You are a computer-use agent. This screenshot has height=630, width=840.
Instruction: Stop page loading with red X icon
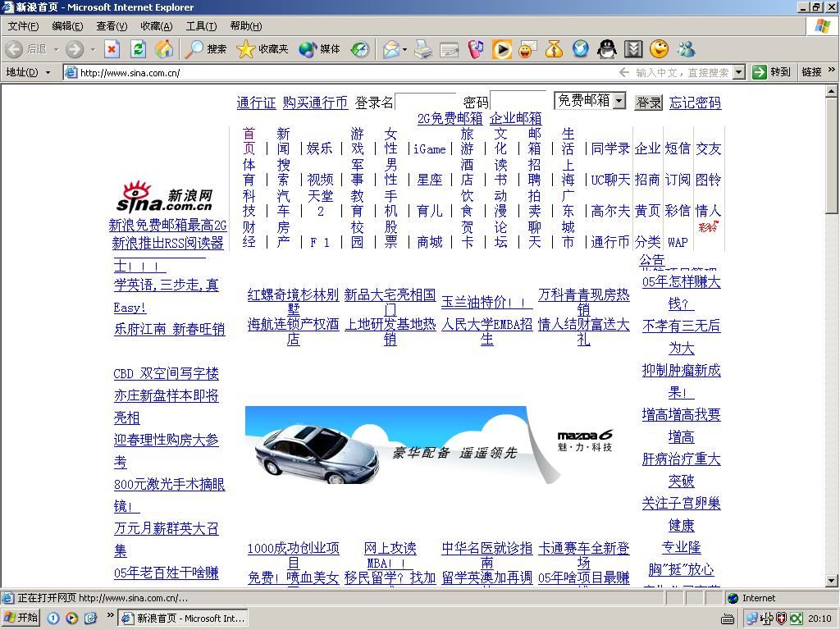pos(112,49)
